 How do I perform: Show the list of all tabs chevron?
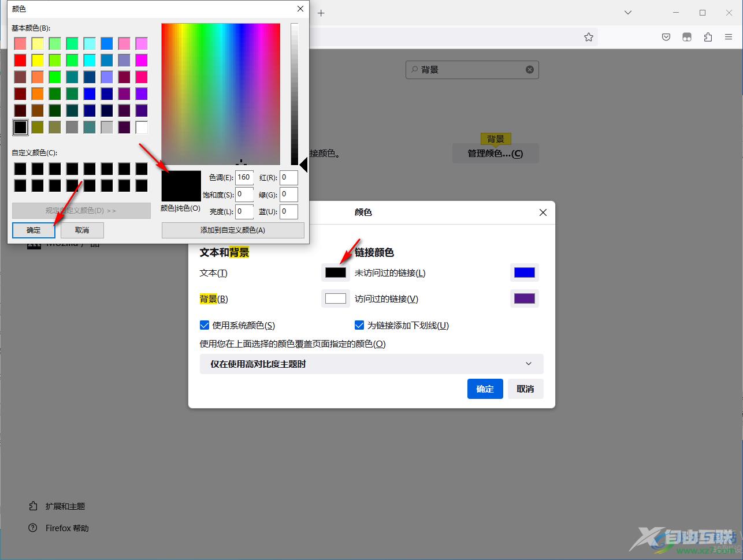pyautogui.click(x=628, y=13)
